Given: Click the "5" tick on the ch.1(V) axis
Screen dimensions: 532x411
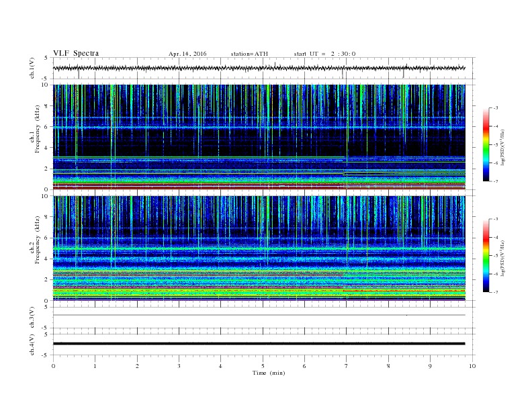Looking at the screenshot, I should click(46, 58).
